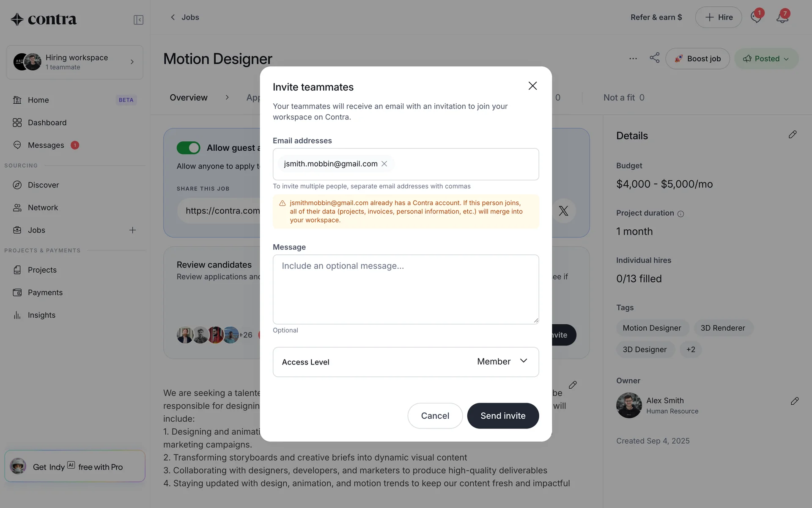Image resolution: width=812 pixels, height=508 pixels.
Task: Switch to the Overview tab
Action: [x=189, y=98]
